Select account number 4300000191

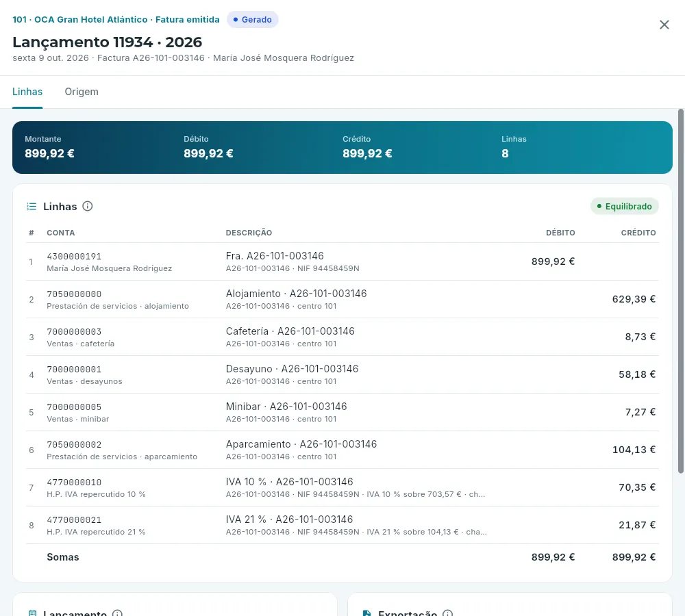[74, 256]
